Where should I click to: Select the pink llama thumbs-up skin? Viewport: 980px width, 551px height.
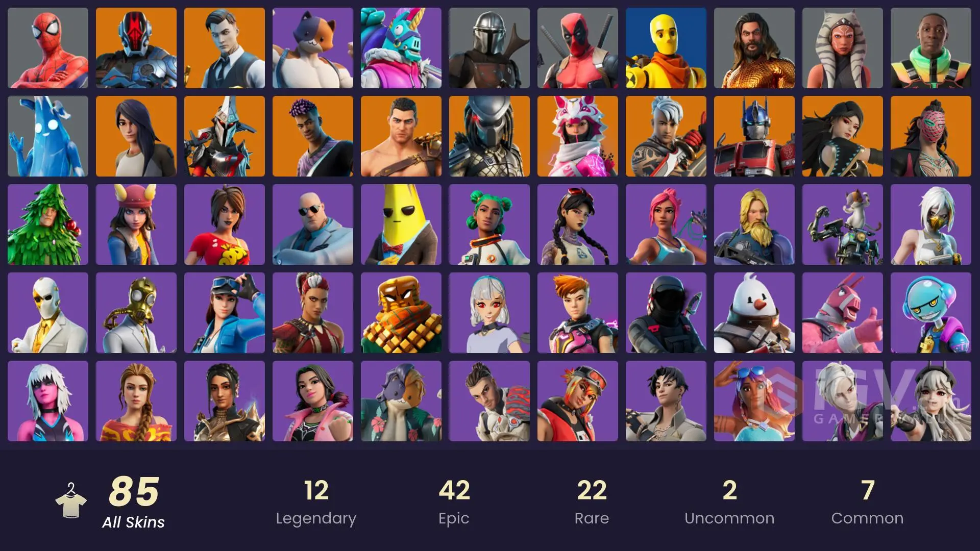[843, 313]
